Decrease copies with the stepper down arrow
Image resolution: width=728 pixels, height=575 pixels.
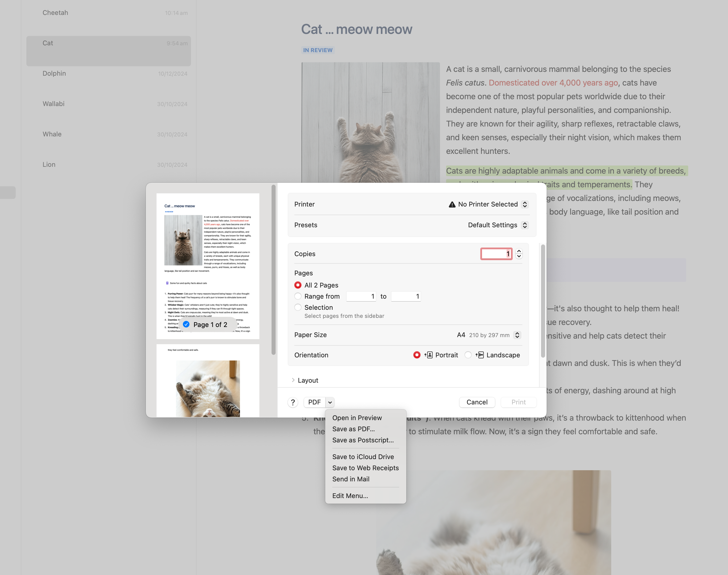[519, 257]
